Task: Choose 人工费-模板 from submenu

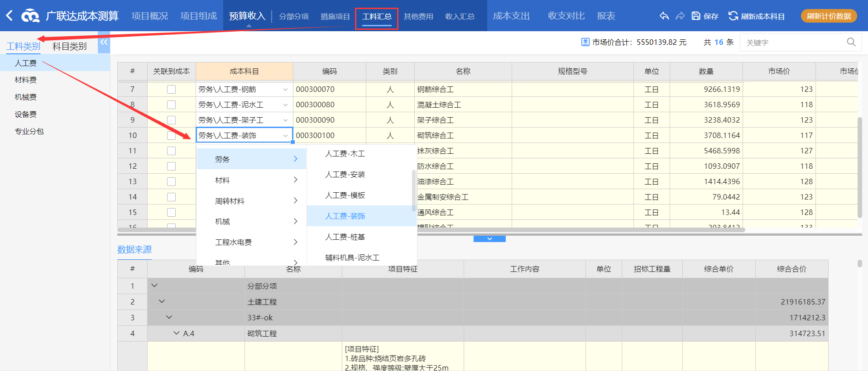Action: (x=361, y=195)
